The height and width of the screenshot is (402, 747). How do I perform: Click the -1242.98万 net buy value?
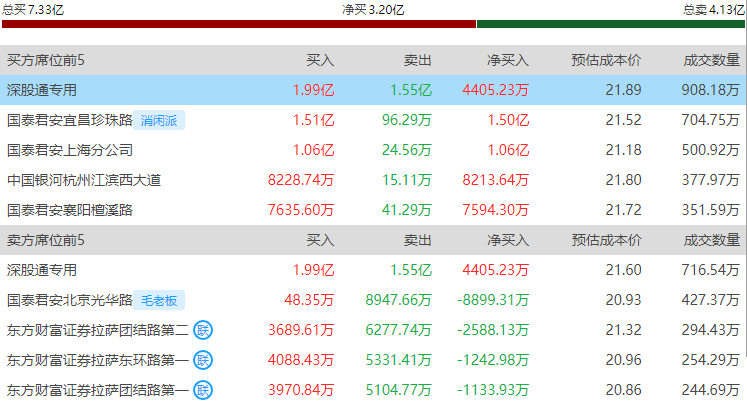[493, 360]
